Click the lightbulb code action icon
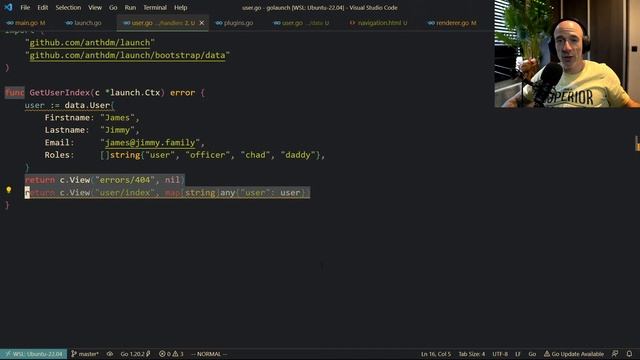 tap(9, 190)
